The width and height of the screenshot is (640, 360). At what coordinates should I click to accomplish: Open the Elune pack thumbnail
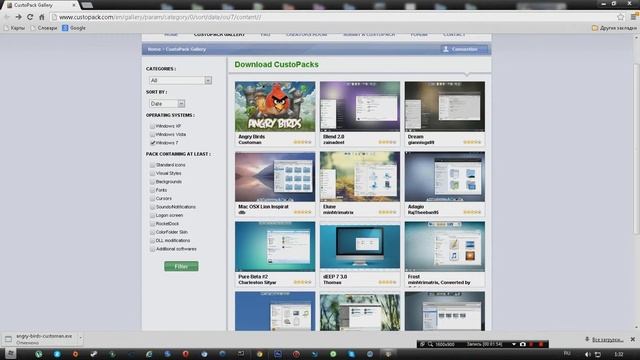360,177
